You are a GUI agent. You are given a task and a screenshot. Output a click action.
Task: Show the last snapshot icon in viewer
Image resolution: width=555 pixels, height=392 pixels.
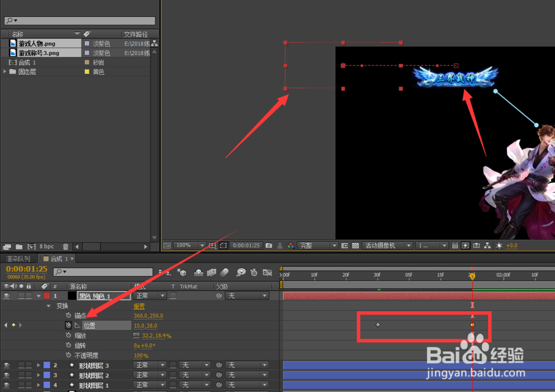click(x=280, y=245)
